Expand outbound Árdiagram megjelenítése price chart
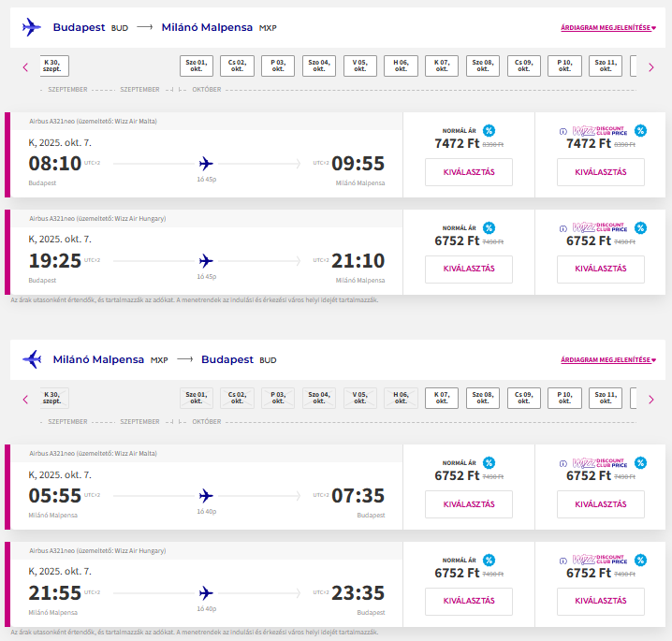 point(608,27)
